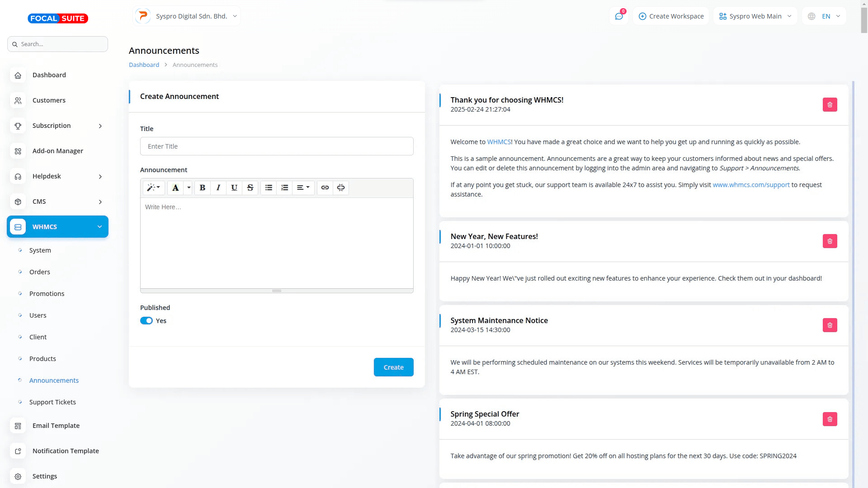The width and height of the screenshot is (868, 488).
Task: Delete the Spring Special Offer announcement
Action: click(x=830, y=419)
